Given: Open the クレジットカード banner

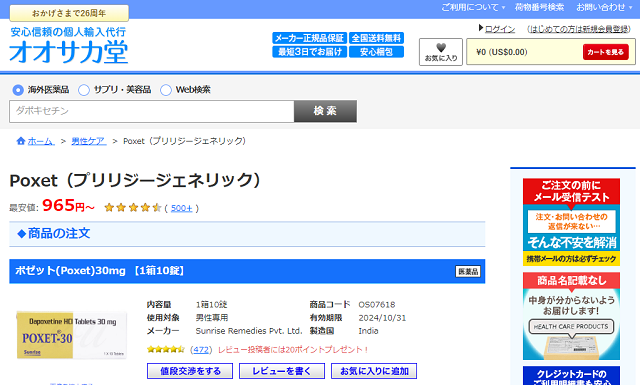Looking at the screenshot, I should pyautogui.click(x=571, y=376).
